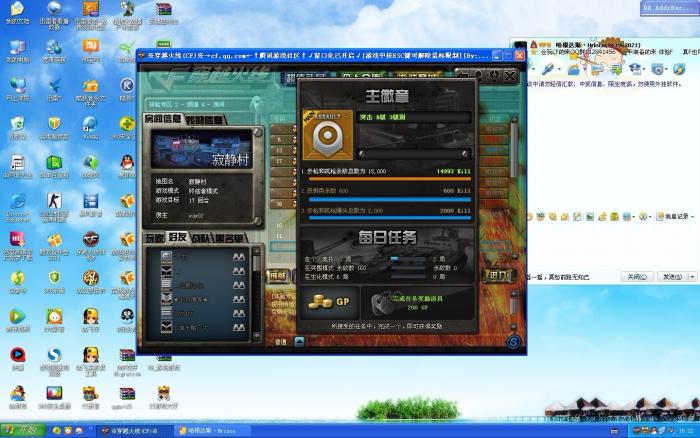Click the 进入 button in the game lobby

coord(498,275)
